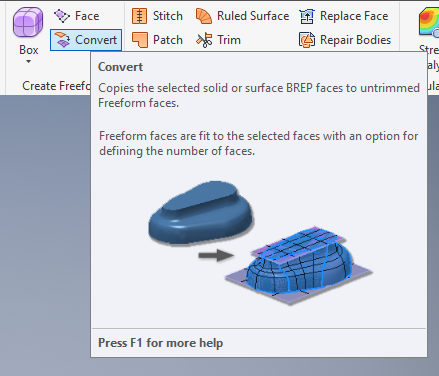Image resolution: width=439 pixels, height=376 pixels.
Task: Click the Stitch label text
Action: tap(168, 16)
